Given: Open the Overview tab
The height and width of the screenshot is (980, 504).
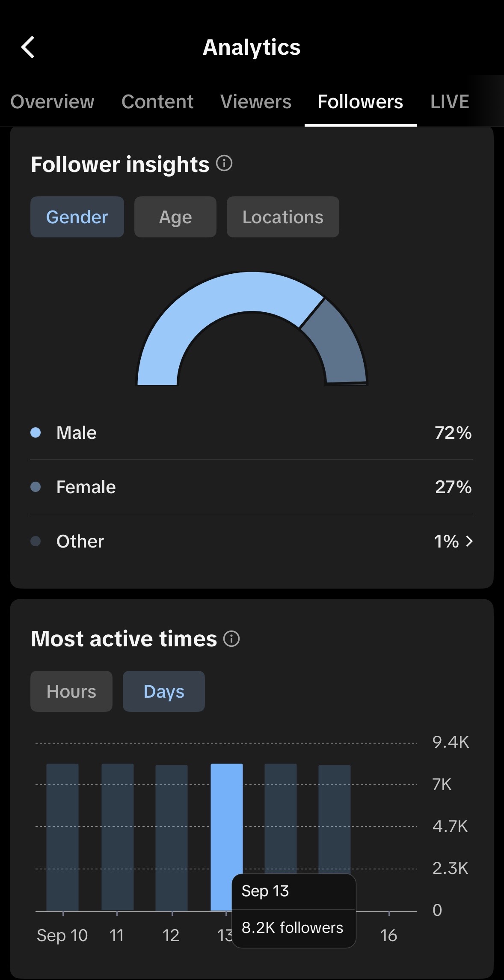Looking at the screenshot, I should [52, 102].
